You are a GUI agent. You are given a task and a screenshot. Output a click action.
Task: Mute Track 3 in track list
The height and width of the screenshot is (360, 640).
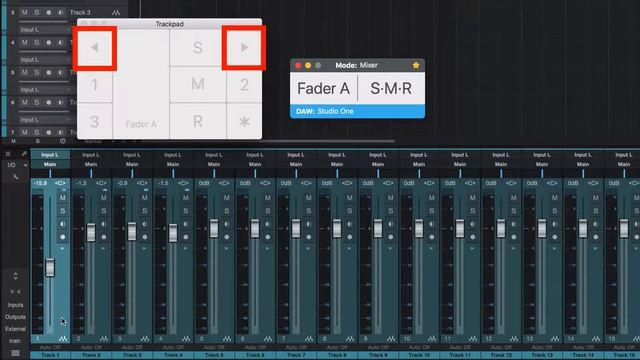click(x=24, y=13)
